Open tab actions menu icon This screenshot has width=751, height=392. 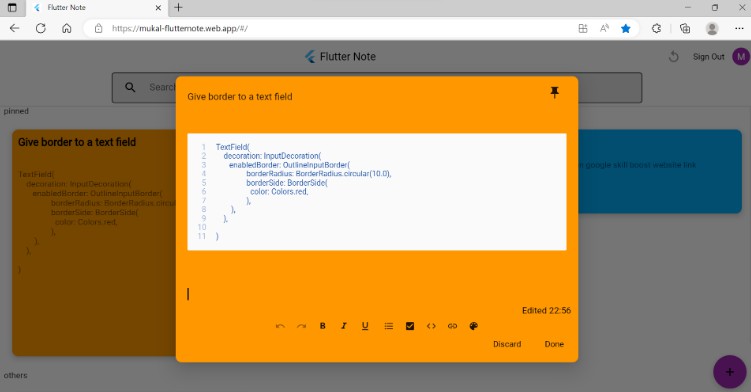point(12,7)
